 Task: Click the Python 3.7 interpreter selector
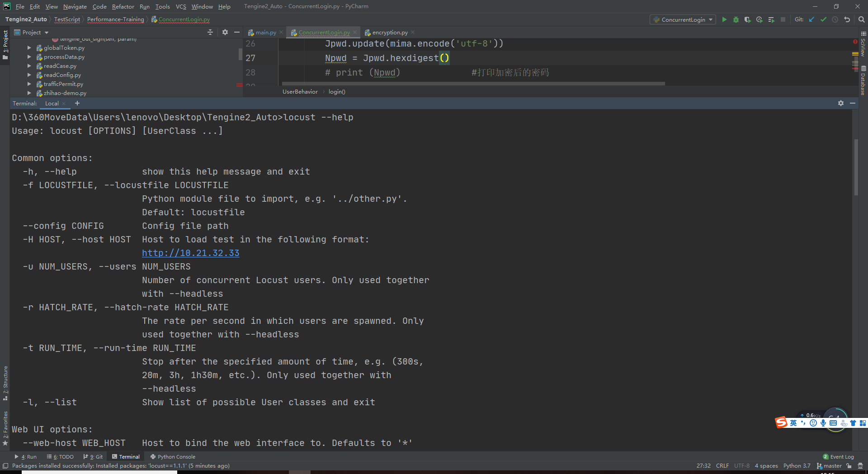797,466
